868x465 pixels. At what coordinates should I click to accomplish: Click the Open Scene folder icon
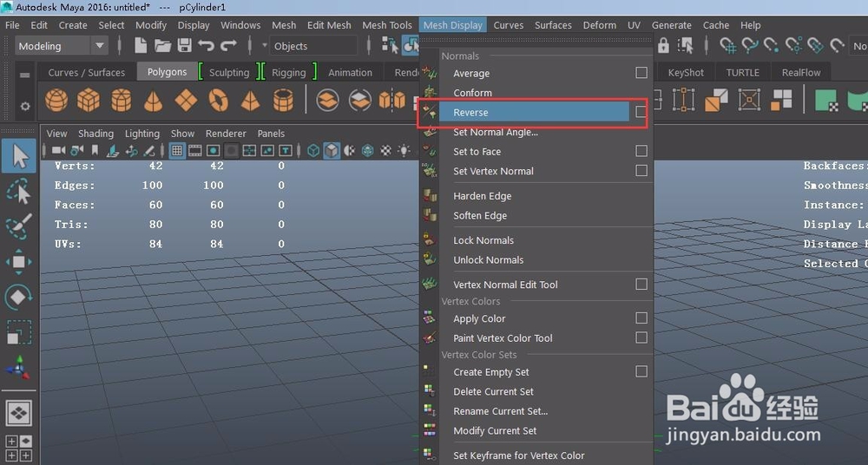tap(163, 45)
